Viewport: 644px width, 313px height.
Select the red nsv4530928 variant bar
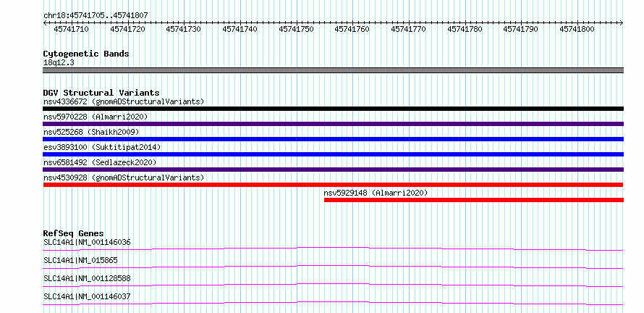333,185
